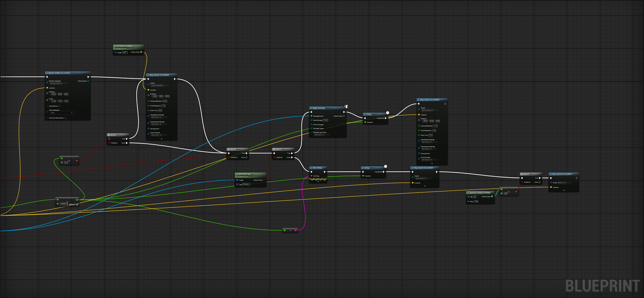Click the multiply node value field showing 25000.0
This screenshot has height=298, width=644.
(x=64, y=204)
